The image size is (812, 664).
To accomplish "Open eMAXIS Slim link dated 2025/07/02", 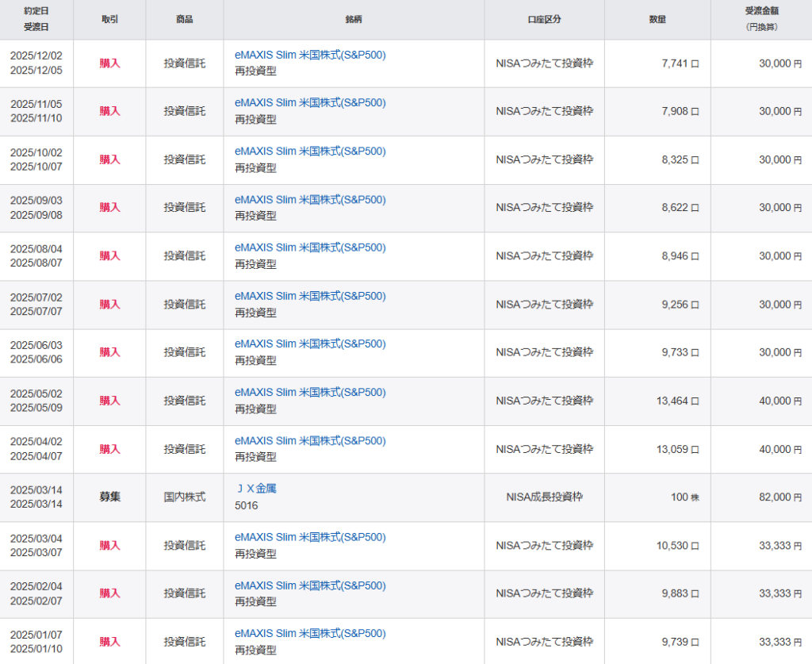I will click(310, 296).
